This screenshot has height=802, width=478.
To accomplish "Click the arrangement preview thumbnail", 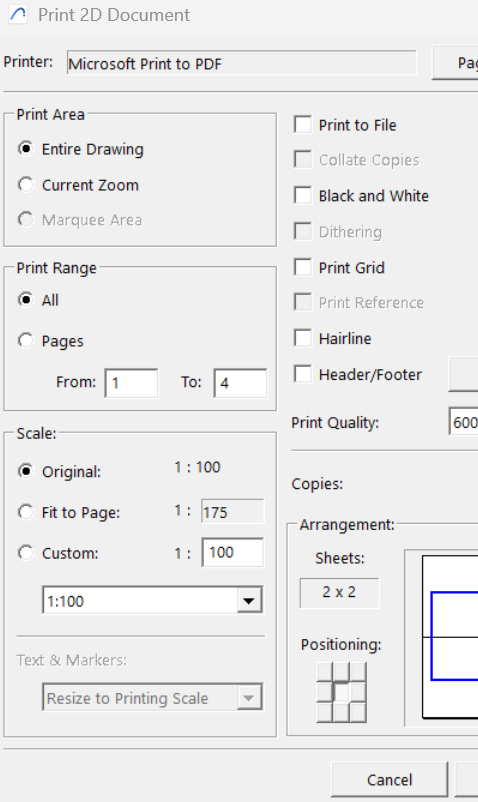I will click(450, 637).
